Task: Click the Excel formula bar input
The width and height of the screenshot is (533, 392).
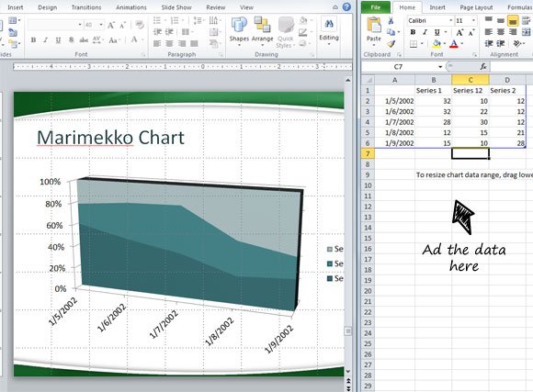Action: pyautogui.click(x=511, y=67)
